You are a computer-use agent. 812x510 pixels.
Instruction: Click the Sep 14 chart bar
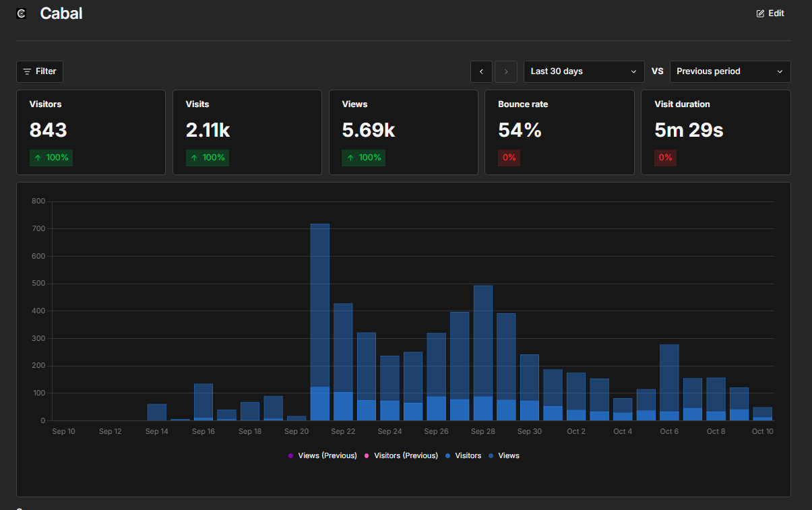pos(157,412)
